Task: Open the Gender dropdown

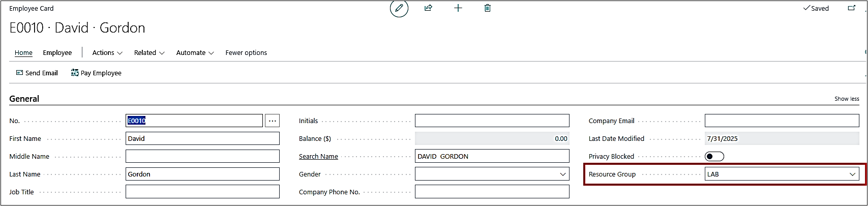Action: pos(492,174)
